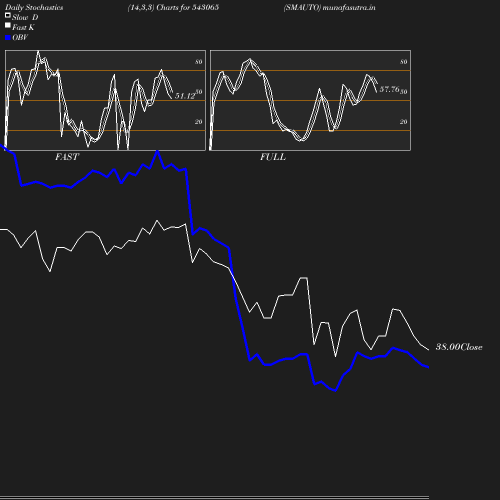Image resolution: width=500 pixels, height=500 pixels.
Task: Select the 'Daily Stochastics' title text
Action: coord(34,7)
